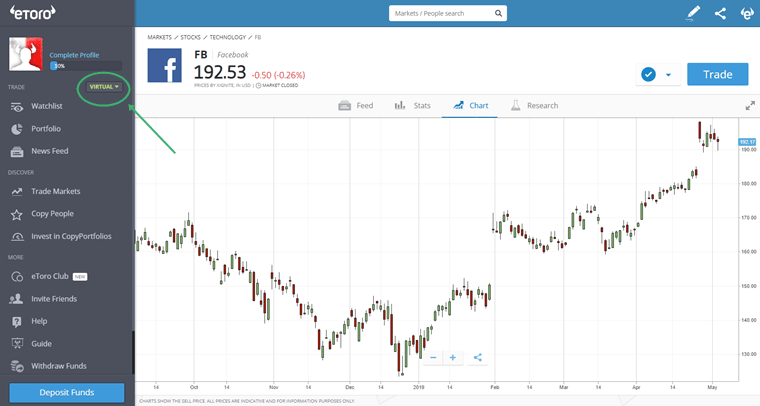Click the chart share button
This screenshot has height=406, width=760.
coord(477,358)
